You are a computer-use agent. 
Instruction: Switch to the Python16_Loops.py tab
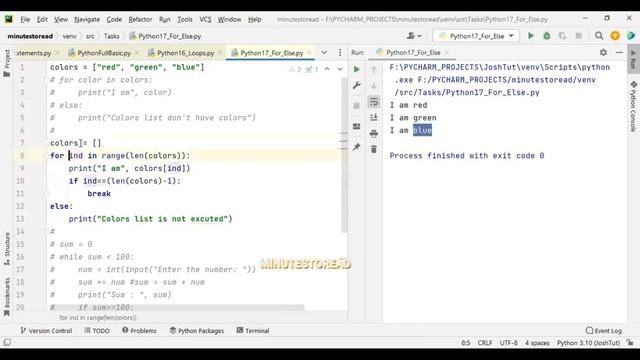pyautogui.click(x=185, y=53)
